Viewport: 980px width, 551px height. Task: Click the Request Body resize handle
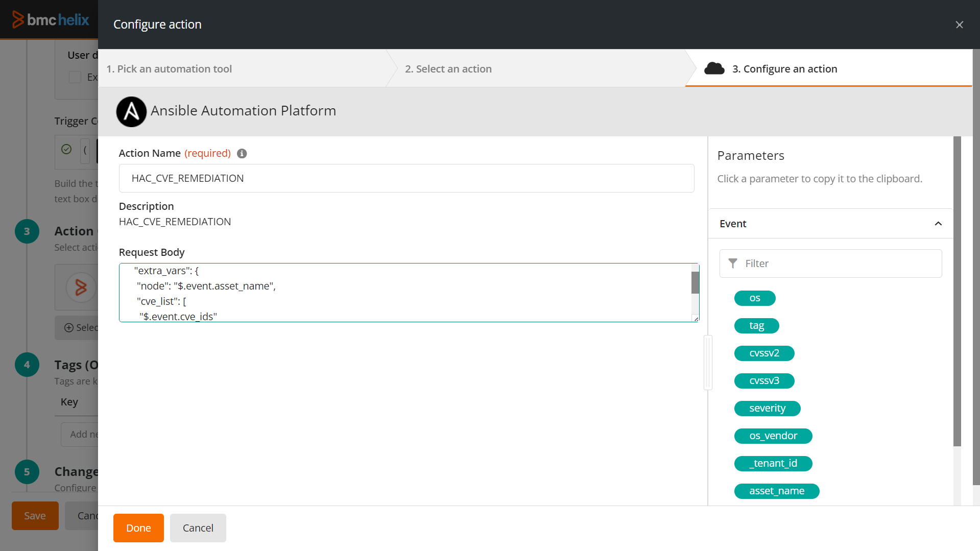[x=696, y=319]
